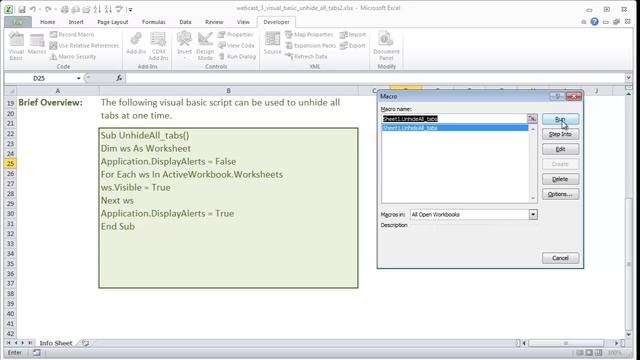640x360 pixels.
Task: Click the Macro name input field
Action: 454,119
